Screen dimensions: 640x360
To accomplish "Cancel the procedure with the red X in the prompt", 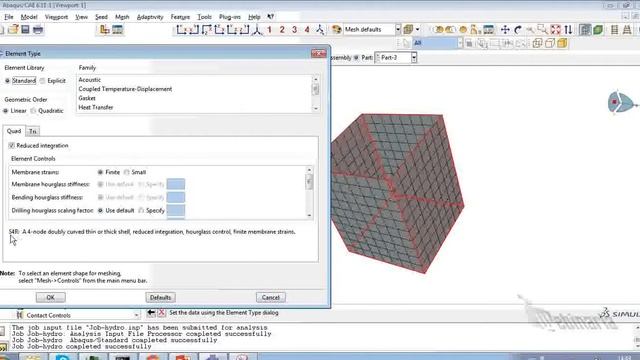I will (x=162, y=313).
